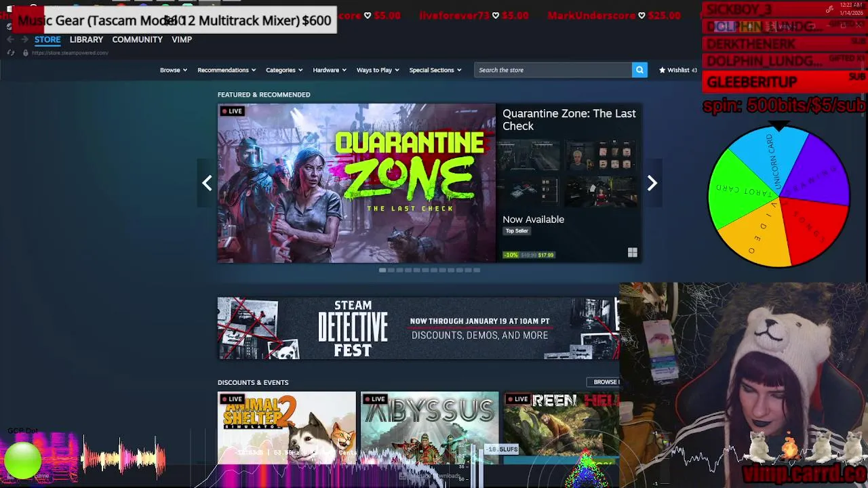Click LIVE badge on Abyssus card
Screen dimensions: 868x488
click(375, 399)
